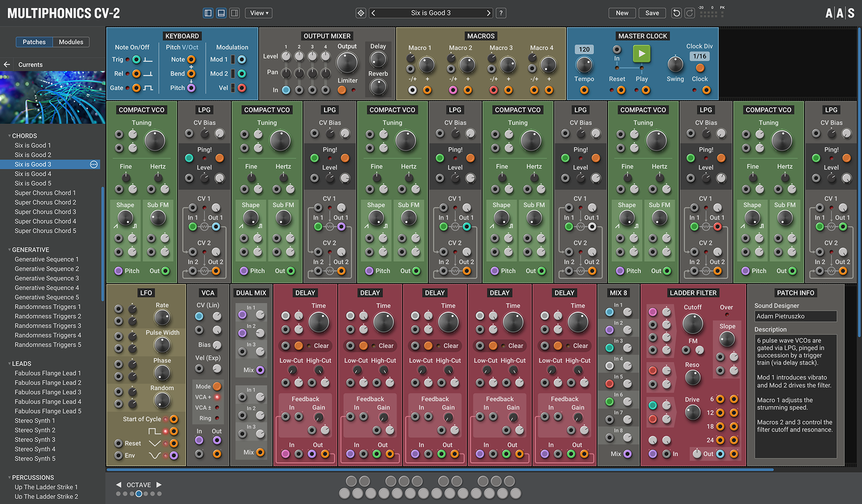The height and width of the screenshot is (504, 862).
Task: Open options icon for Six is Good 3
Action: click(94, 164)
